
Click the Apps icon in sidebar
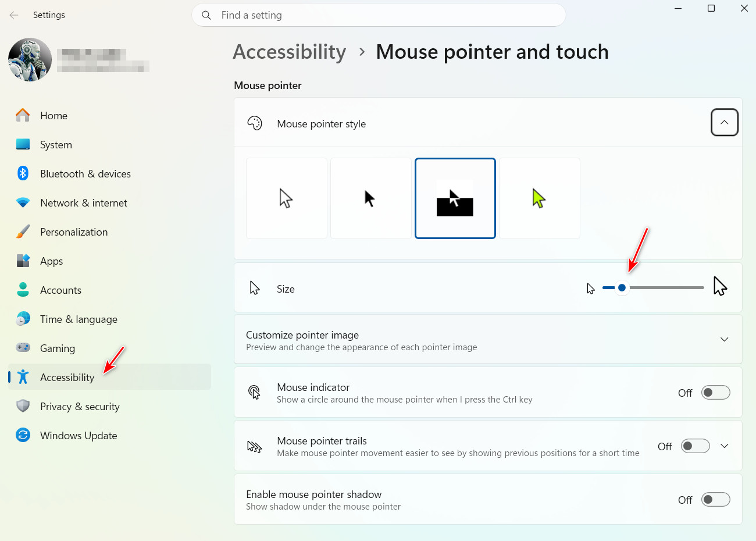pyautogui.click(x=23, y=261)
